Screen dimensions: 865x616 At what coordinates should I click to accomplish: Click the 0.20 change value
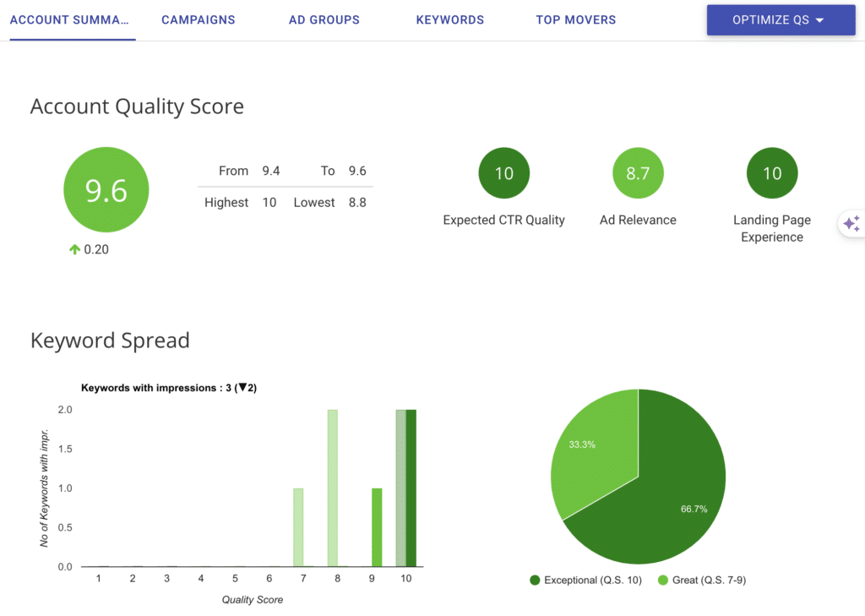pos(96,249)
